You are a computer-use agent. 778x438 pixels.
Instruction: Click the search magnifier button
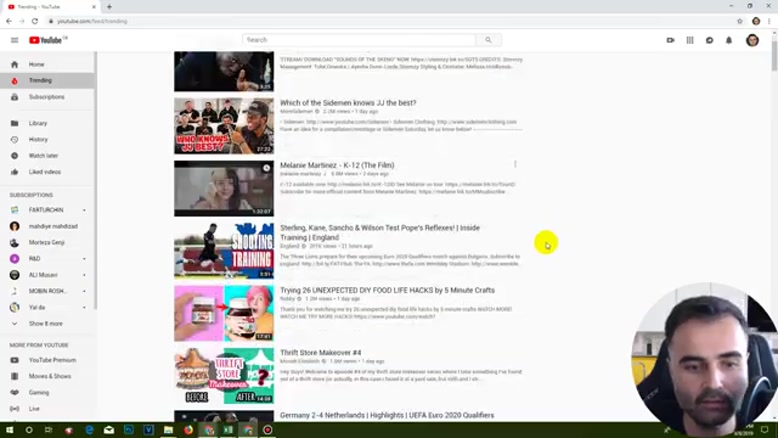(488, 40)
